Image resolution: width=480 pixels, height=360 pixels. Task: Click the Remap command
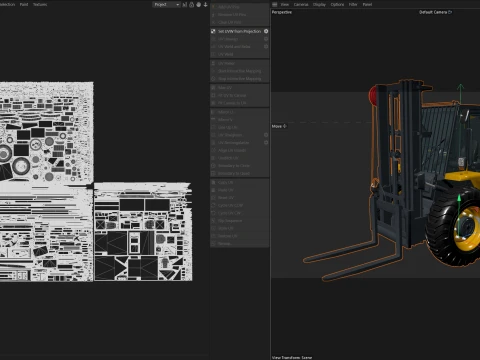click(x=240, y=244)
